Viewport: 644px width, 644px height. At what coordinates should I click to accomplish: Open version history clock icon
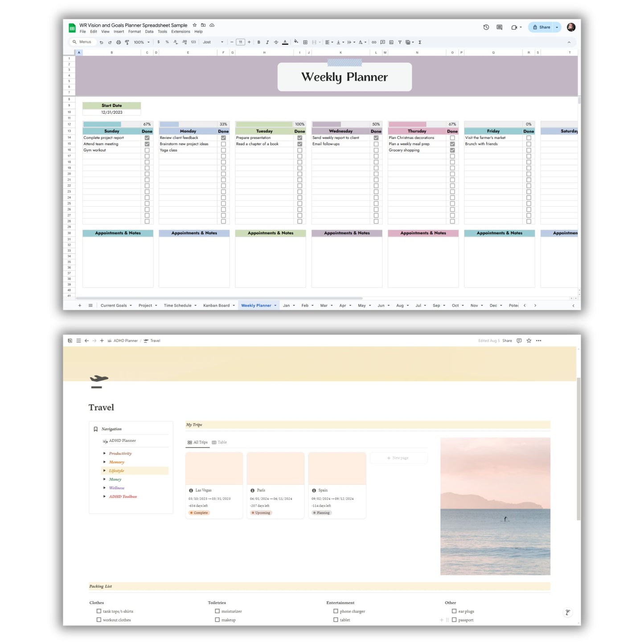(x=486, y=27)
